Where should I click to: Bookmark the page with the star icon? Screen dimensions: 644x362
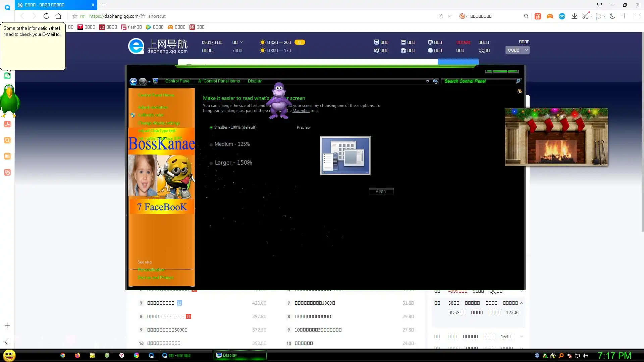[75, 16]
